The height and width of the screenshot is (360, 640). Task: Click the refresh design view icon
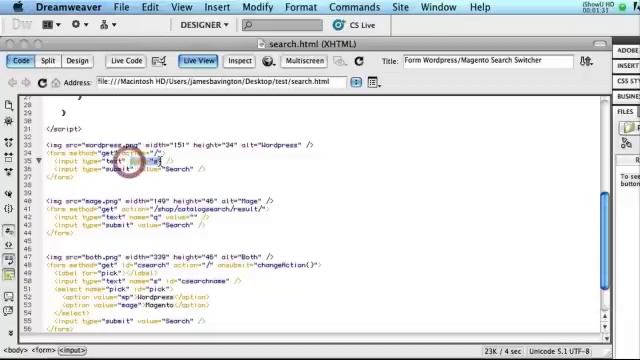tap(359, 61)
